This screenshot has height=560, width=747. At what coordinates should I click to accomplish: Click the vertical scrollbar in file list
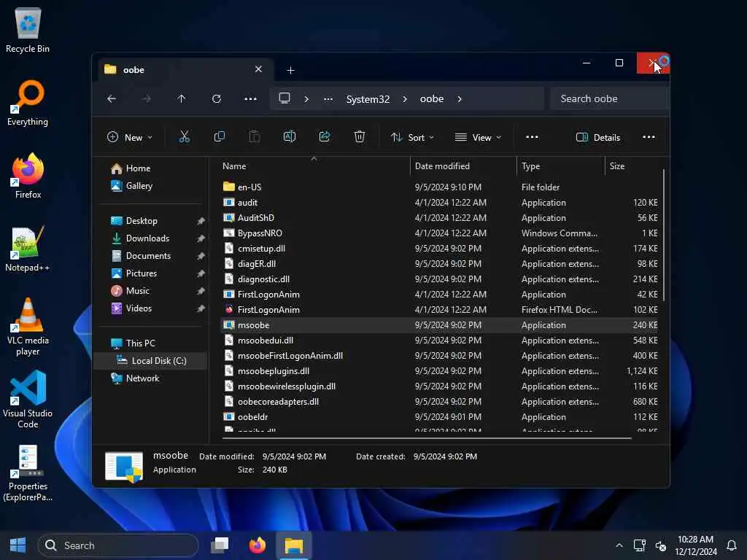point(663,234)
